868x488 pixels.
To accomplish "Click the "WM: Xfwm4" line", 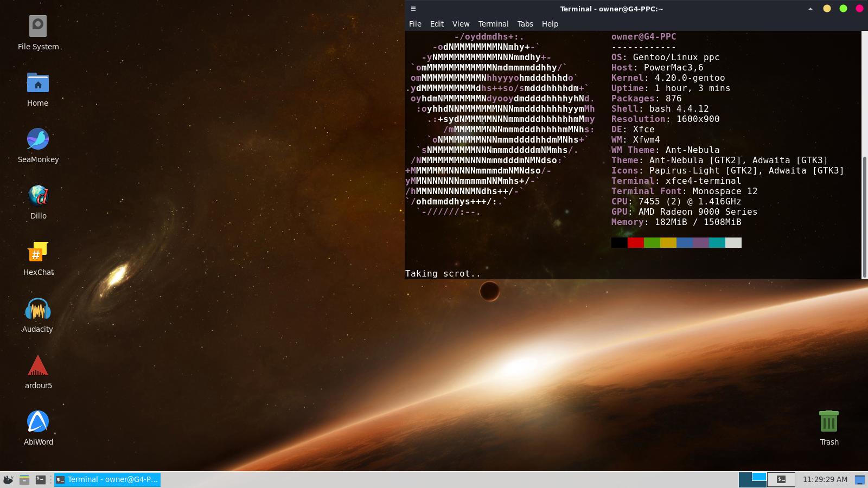I will [636, 140].
